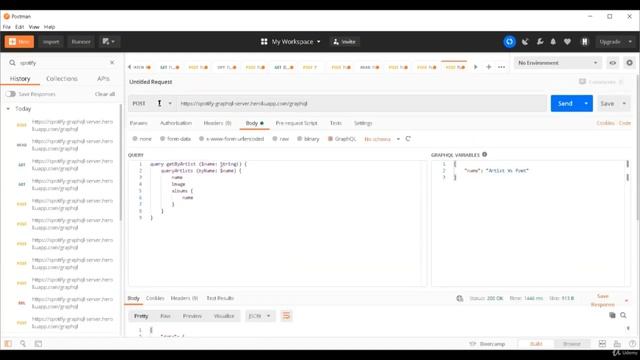Click Clear all in History
The image size is (640, 360).
pos(105,94)
